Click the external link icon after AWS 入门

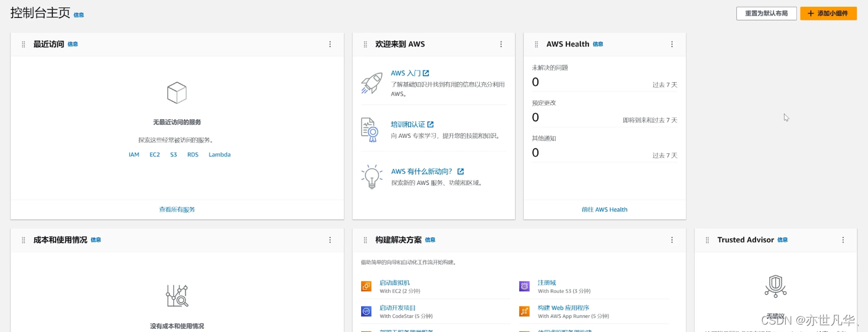click(426, 73)
